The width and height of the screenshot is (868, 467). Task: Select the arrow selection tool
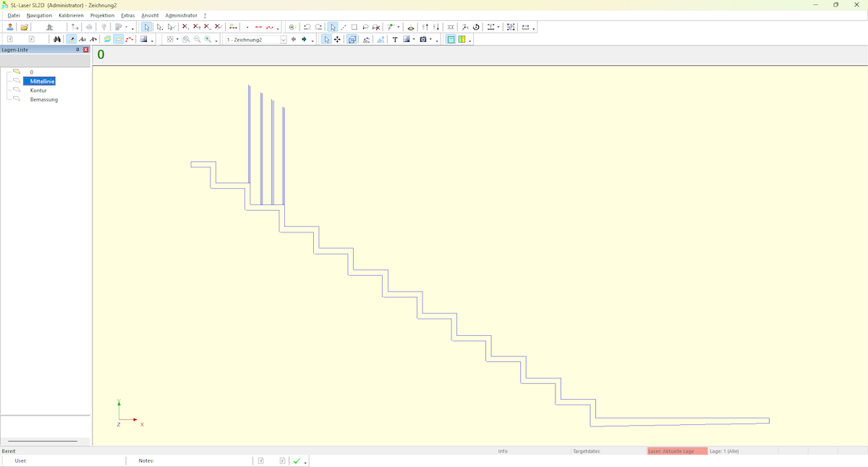[x=147, y=27]
